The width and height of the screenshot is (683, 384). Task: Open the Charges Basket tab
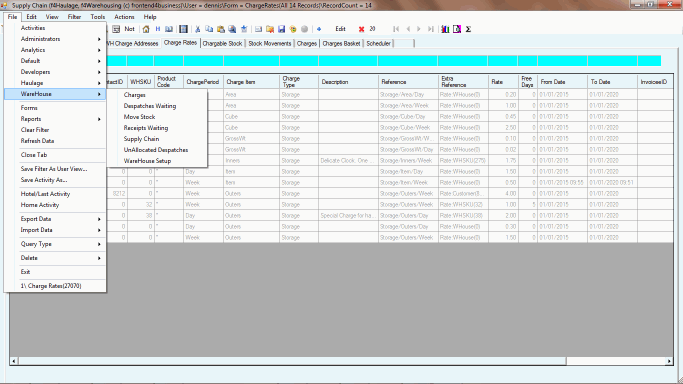(341, 44)
